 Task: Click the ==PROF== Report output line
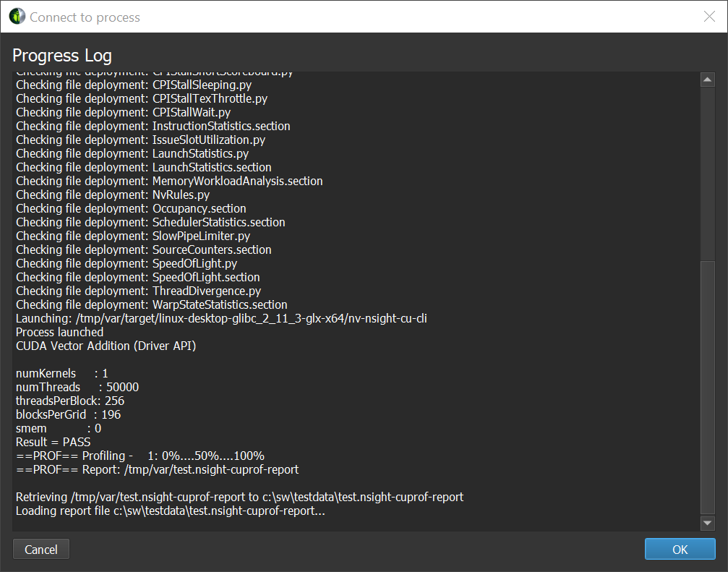click(157, 469)
